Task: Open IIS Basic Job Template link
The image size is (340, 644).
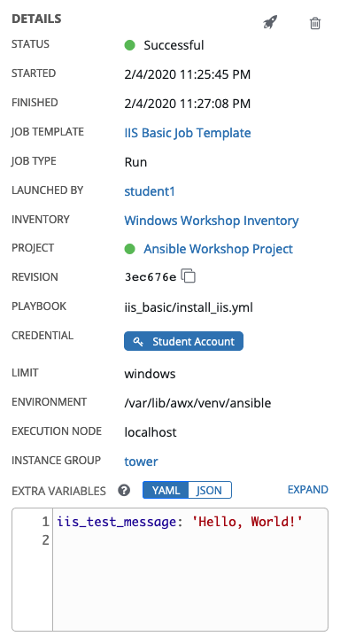Action: 187,133
